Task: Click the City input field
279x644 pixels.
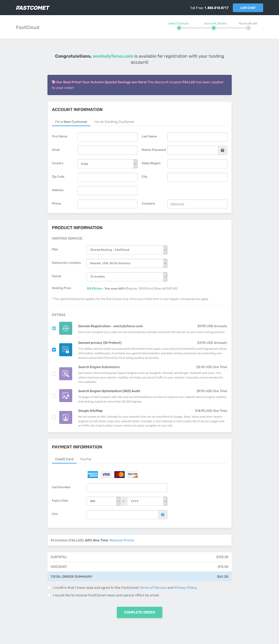Action: tap(197, 177)
